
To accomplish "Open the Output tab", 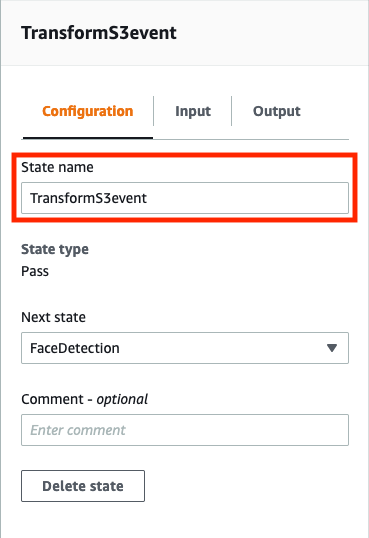I will pyautogui.click(x=277, y=111).
